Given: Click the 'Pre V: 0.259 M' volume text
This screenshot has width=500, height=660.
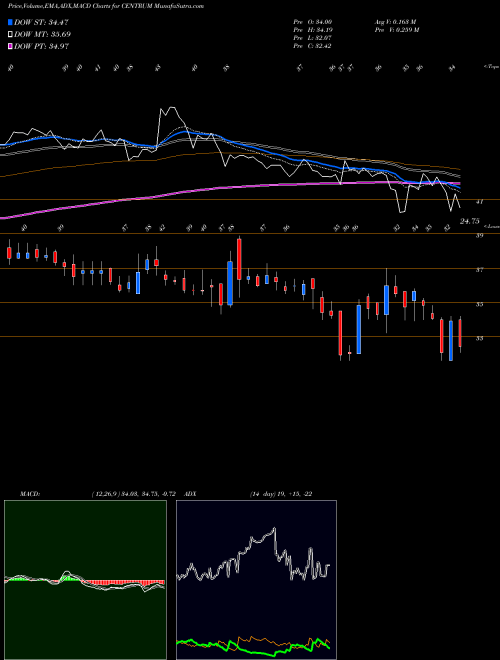Looking at the screenshot, I should click(x=396, y=30).
